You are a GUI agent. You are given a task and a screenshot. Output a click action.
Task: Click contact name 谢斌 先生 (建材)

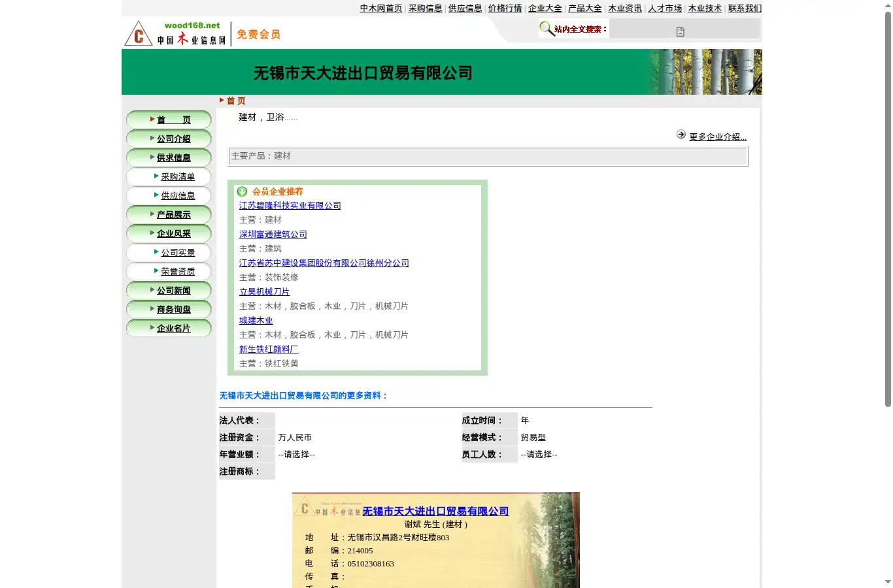click(435, 525)
